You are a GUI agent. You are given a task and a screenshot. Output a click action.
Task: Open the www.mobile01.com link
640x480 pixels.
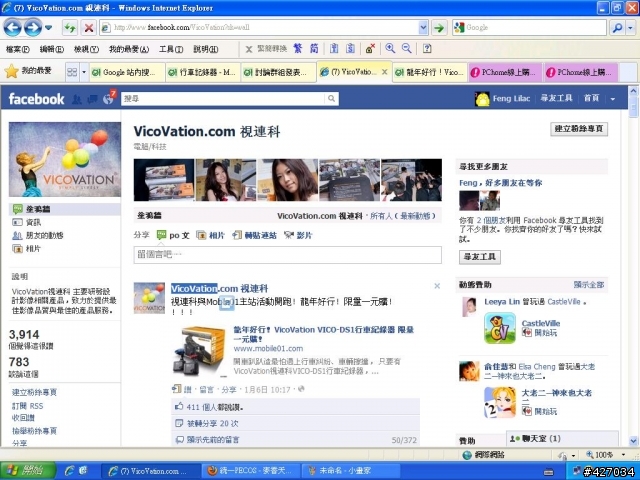(268, 349)
